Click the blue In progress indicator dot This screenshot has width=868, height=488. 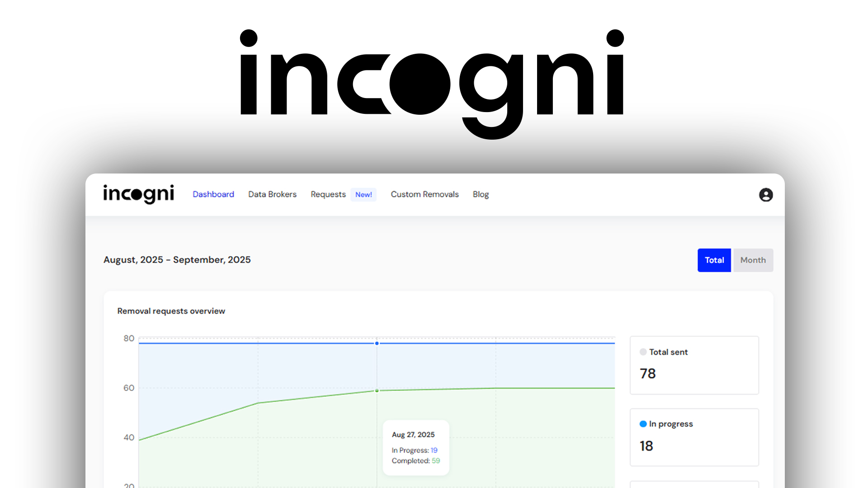642,424
